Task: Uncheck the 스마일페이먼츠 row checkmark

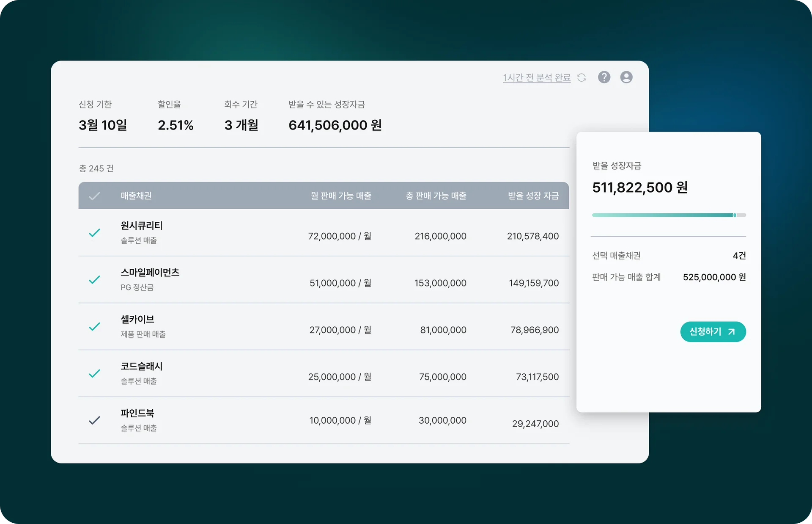Action: [94, 280]
